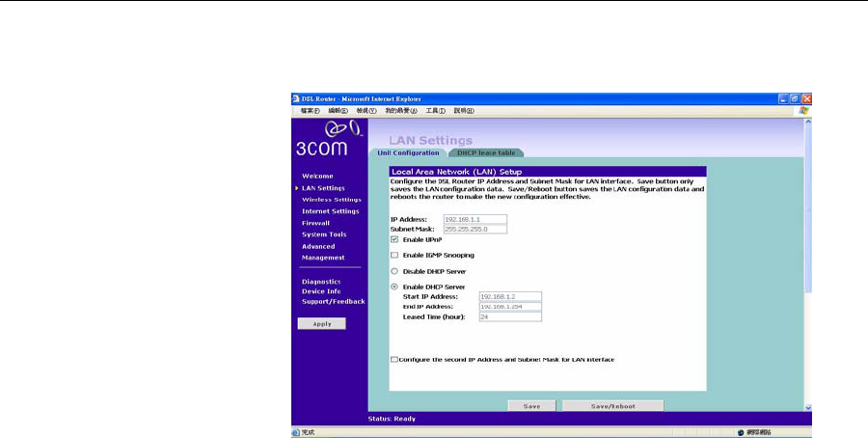
Task: Open the Tools menu (T)
Action: 435,111
